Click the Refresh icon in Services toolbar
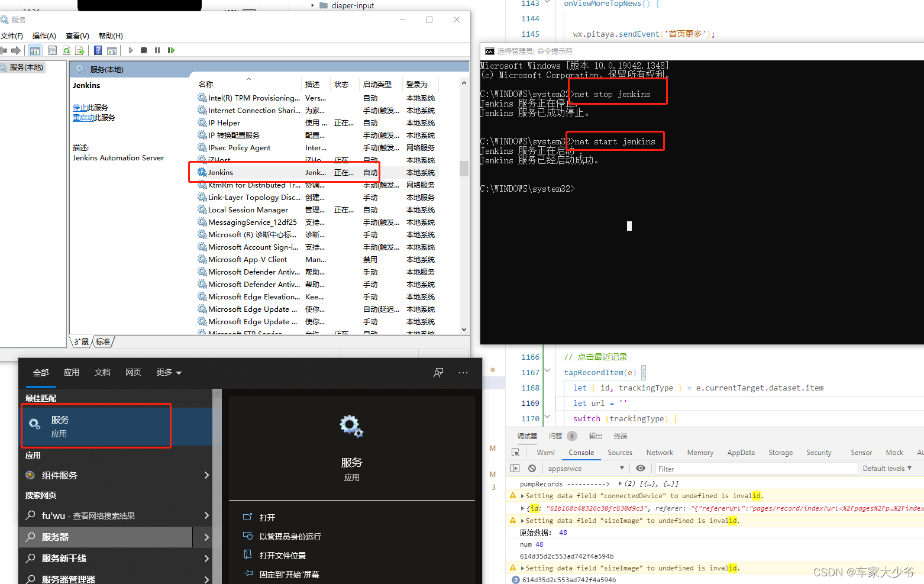The image size is (924, 584). [x=66, y=50]
